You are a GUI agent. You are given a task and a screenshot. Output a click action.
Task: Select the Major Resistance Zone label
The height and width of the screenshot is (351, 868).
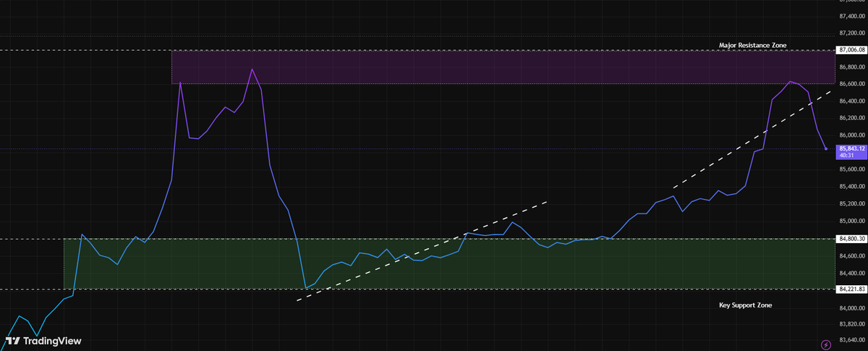(752, 45)
